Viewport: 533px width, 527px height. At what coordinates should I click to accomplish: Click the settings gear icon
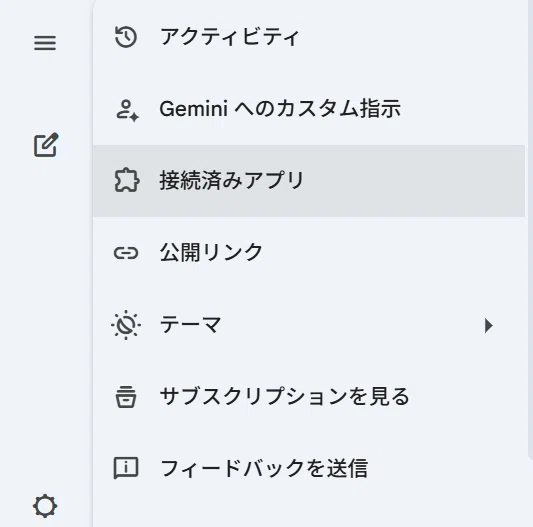pos(45,507)
